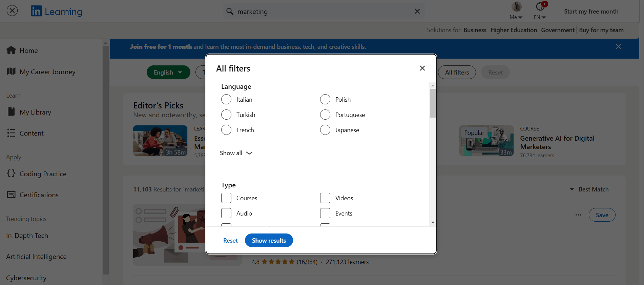Screen dimensions: 644x285
Task: Open the Me profile avatar menu
Action: coord(516,11)
